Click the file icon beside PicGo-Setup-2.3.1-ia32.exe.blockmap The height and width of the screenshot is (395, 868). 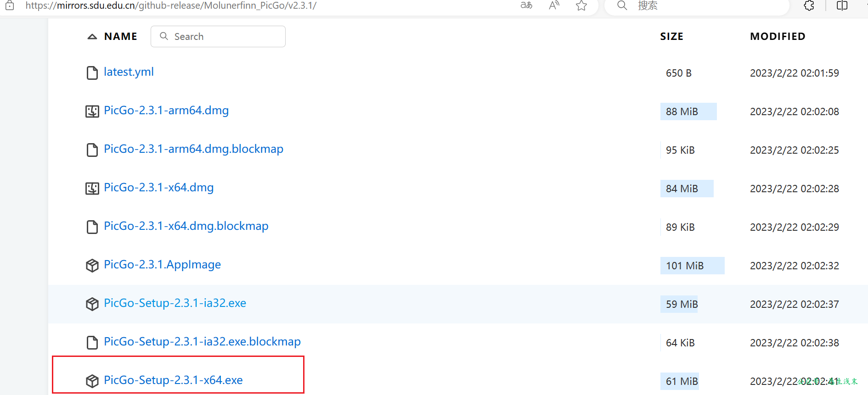click(92, 343)
